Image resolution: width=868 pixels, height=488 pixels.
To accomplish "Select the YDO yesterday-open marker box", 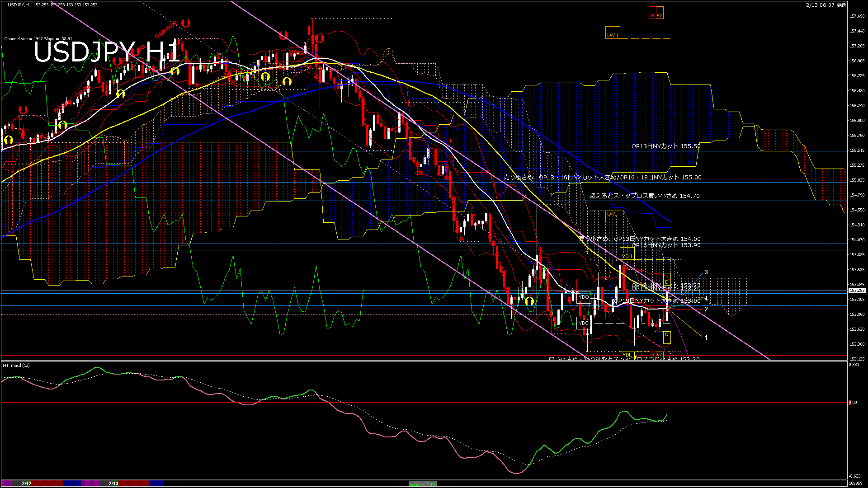I will pyautogui.click(x=584, y=297).
